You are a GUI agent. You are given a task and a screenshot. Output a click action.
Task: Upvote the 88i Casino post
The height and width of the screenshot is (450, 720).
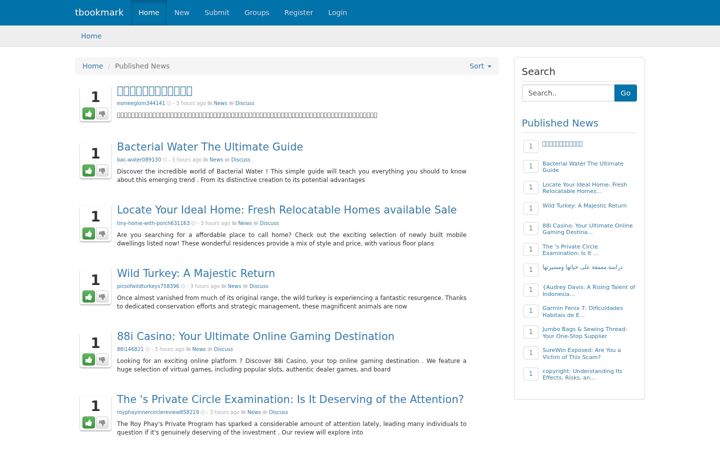pos(89,360)
